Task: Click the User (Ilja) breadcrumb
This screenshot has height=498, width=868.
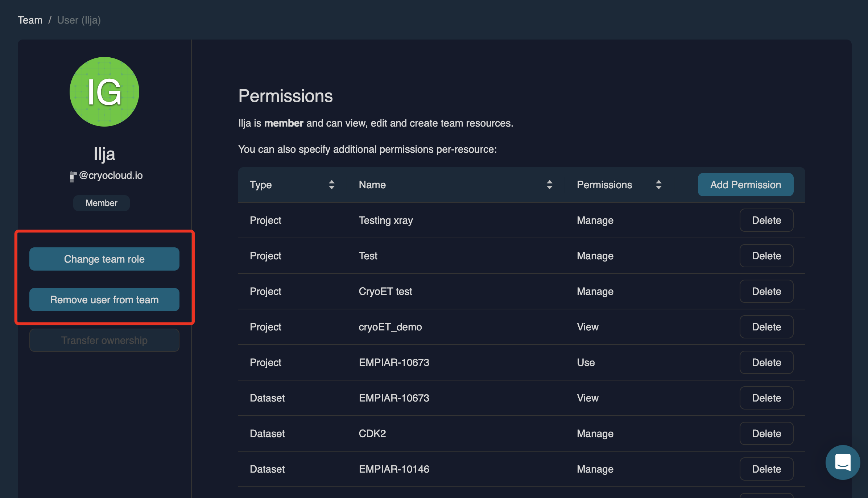Action: (79, 20)
